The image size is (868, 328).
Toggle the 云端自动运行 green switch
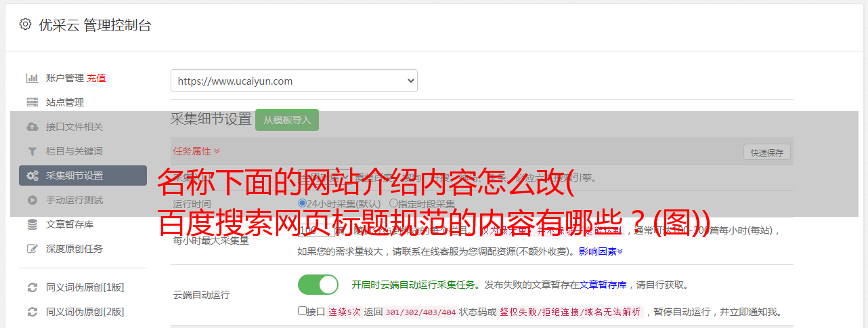click(318, 285)
